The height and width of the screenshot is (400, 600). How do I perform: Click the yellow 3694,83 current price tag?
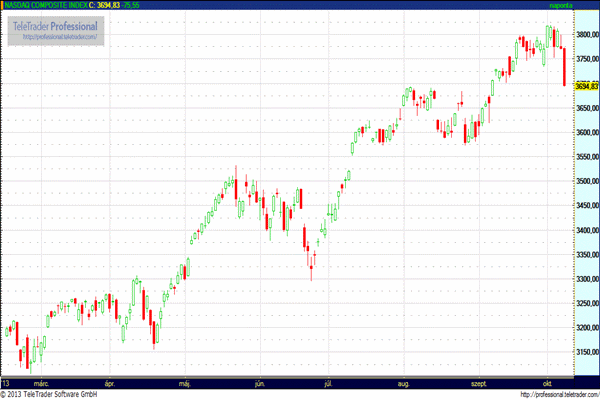point(585,84)
